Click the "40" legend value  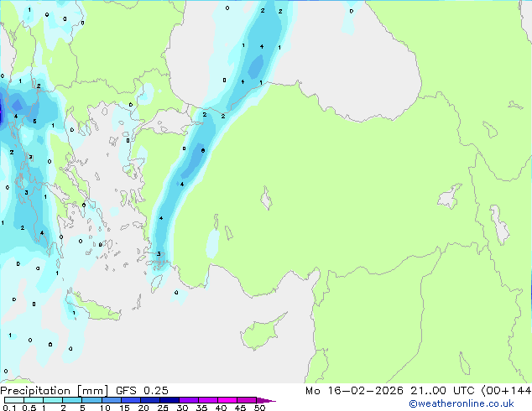(221, 408)
